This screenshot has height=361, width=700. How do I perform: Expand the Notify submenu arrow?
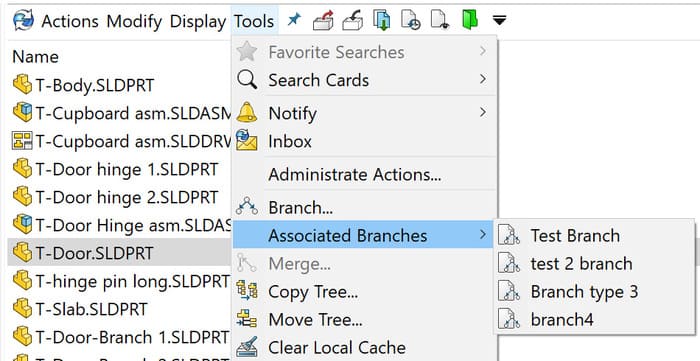click(483, 112)
